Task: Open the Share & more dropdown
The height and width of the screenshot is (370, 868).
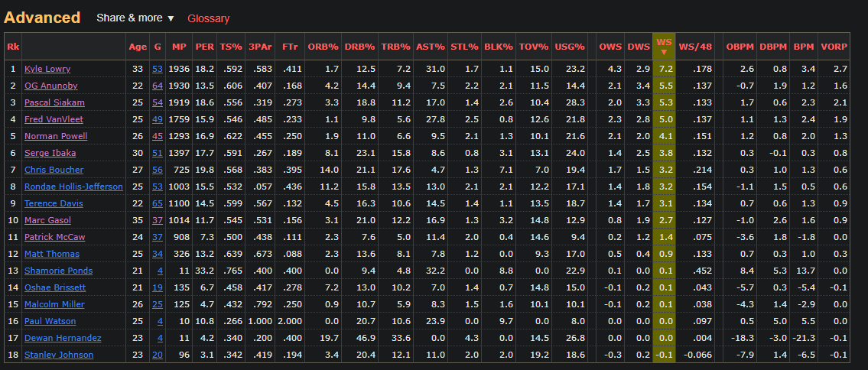Action: (x=135, y=18)
